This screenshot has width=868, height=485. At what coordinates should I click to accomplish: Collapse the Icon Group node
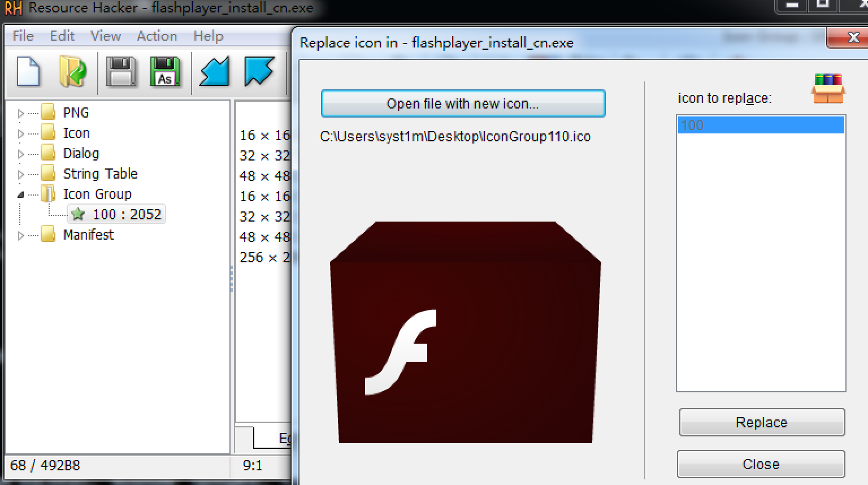(21, 194)
